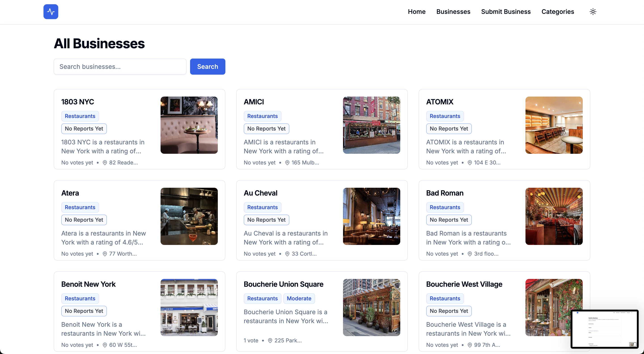The height and width of the screenshot is (354, 644).
Task: Click the 1803 NYC restaurant photo
Action: 189,125
